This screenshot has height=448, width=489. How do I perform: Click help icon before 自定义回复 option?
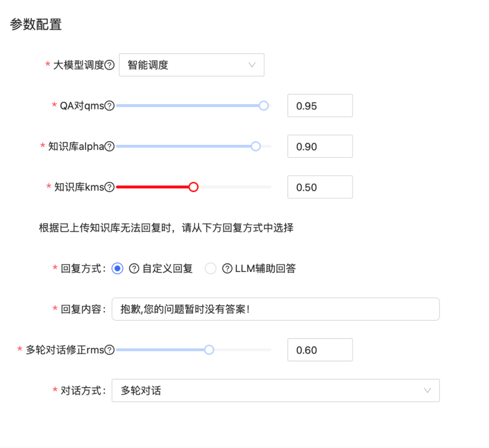pyautogui.click(x=134, y=269)
